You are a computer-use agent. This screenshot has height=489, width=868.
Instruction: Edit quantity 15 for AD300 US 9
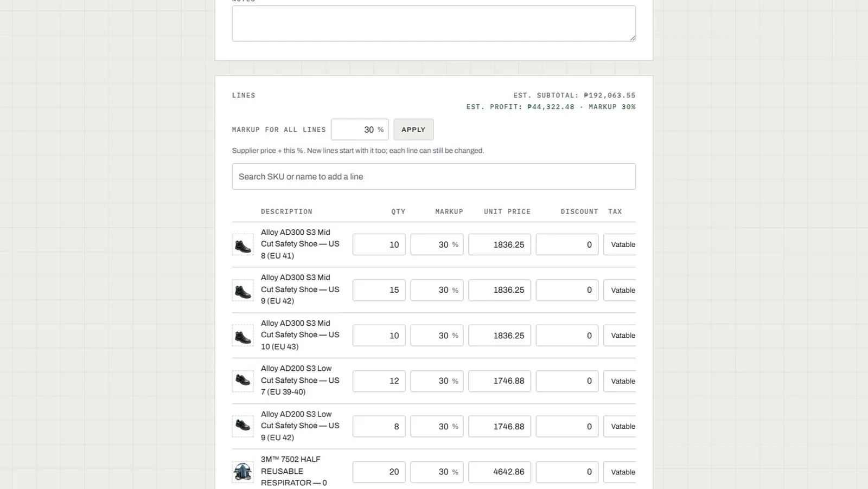click(x=379, y=290)
